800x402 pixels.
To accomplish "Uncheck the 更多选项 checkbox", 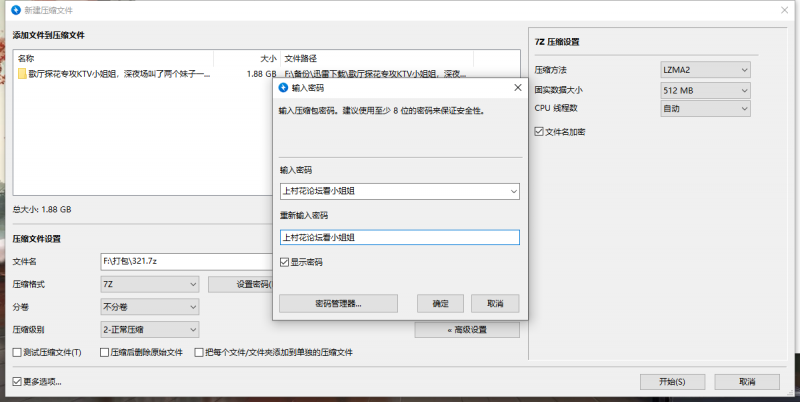I will tap(17, 382).
